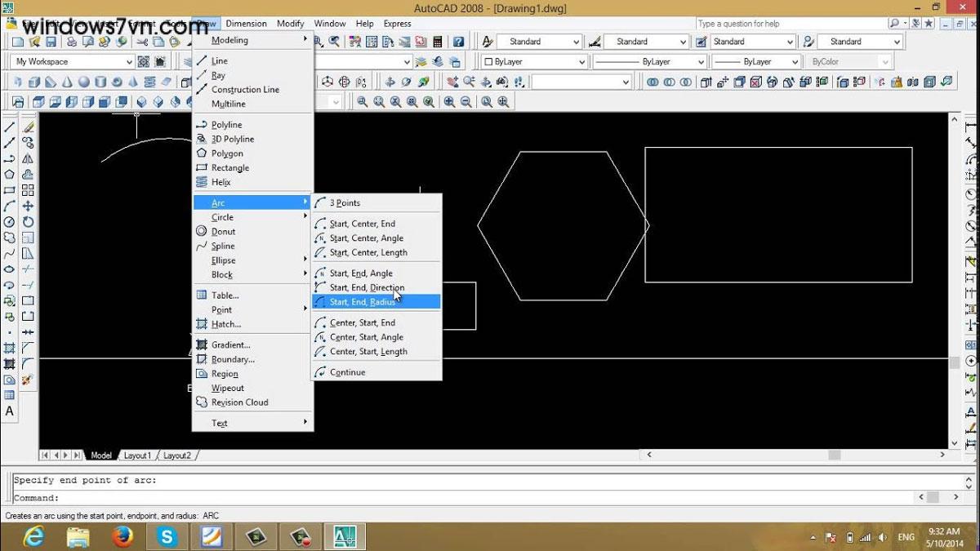Select the Line tool in Draw toolbar
The height and width of the screenshot is (551, 980).
pos(10,127)
